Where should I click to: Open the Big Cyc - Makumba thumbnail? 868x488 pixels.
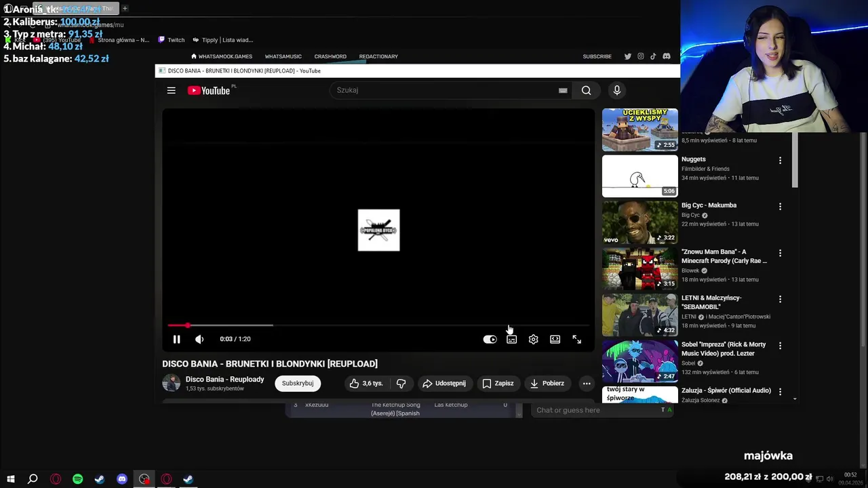coord(639,222)
